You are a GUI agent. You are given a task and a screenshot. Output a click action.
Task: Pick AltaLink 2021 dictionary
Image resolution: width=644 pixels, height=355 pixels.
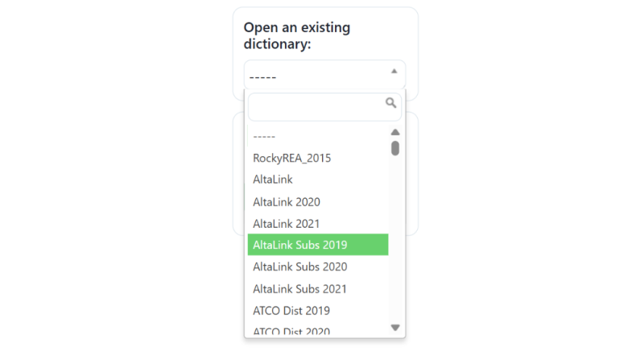(x=318, y=224)
